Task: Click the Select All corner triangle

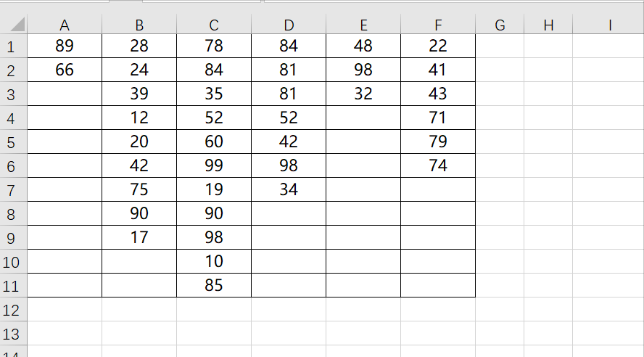Action: point(17,24)
